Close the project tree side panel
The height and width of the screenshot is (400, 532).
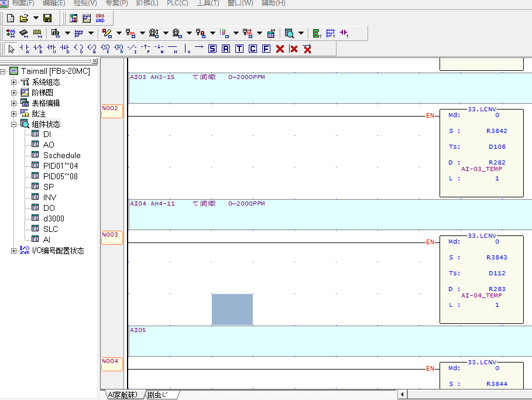[94, 61]
